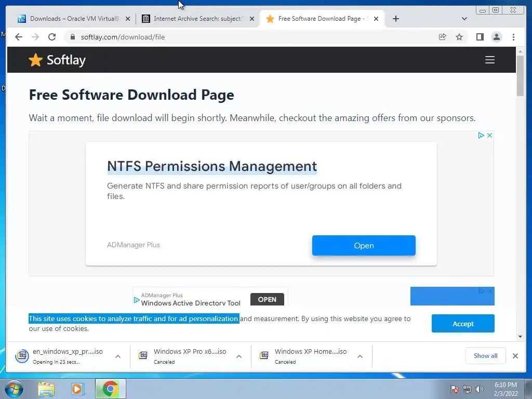Click the Windows Active Directory Tool ad text

191,303
